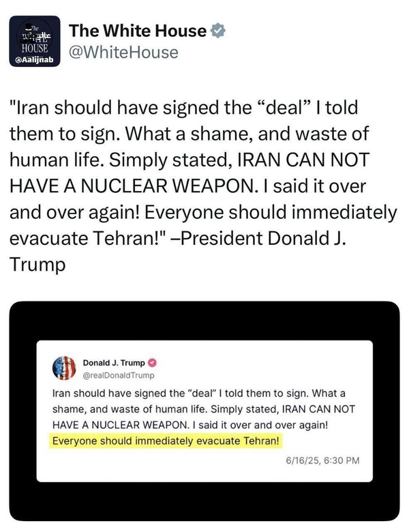The image size is (409, 532).
Task: Click Donald J. Trump's profile picture in the embedded post
Action: tap(64, 368)
